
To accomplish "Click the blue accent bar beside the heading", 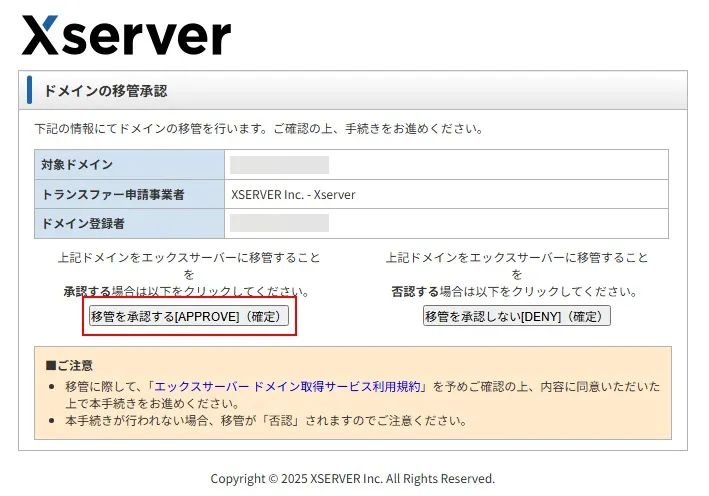I will [29, 90].
